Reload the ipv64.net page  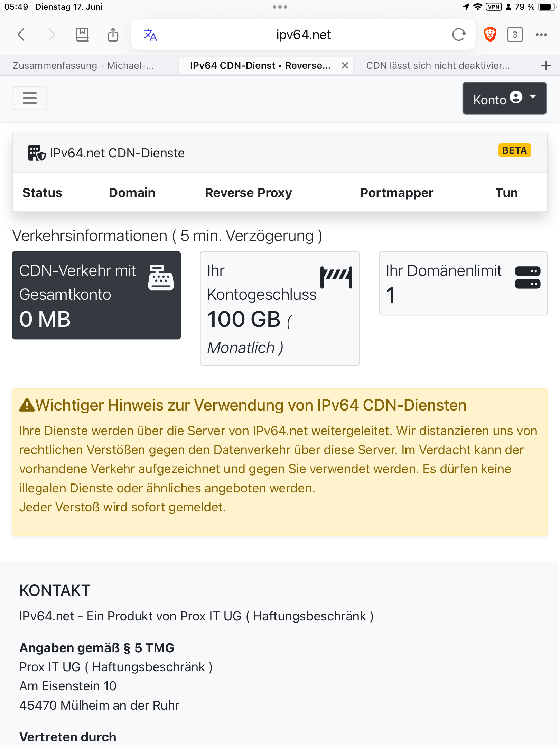coord(459,35)
